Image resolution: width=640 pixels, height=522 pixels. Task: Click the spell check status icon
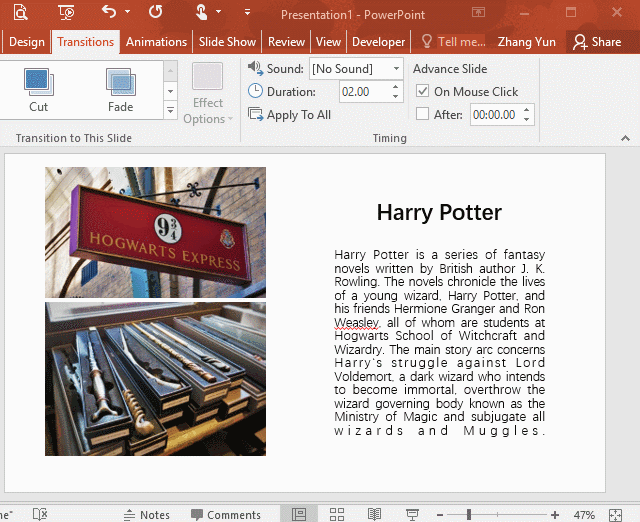pyautogui.click(x=40, y=514)
